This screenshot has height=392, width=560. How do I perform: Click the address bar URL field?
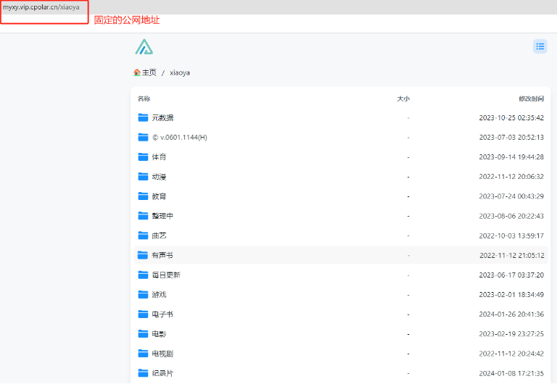41,7
